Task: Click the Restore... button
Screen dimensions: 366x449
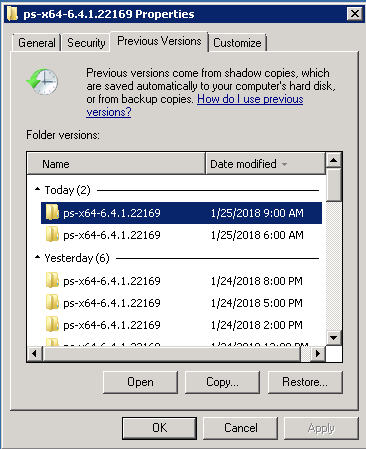Action: pos(305,382)
